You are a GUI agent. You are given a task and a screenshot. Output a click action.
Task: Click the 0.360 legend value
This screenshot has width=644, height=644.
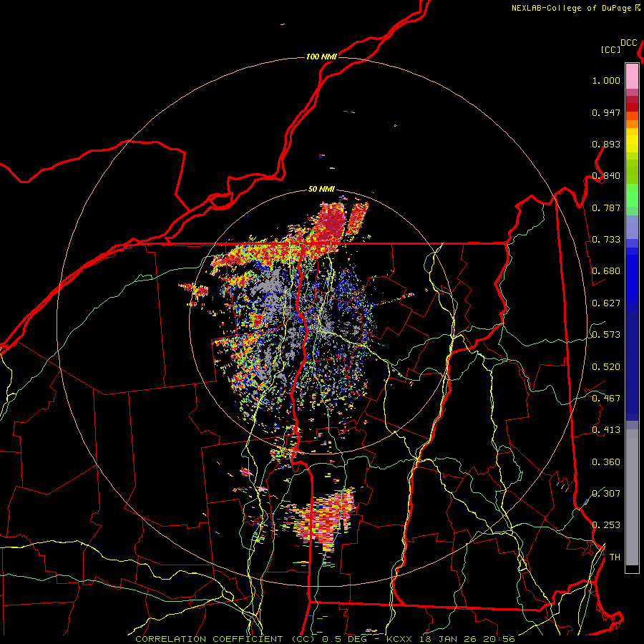(606, 462)
